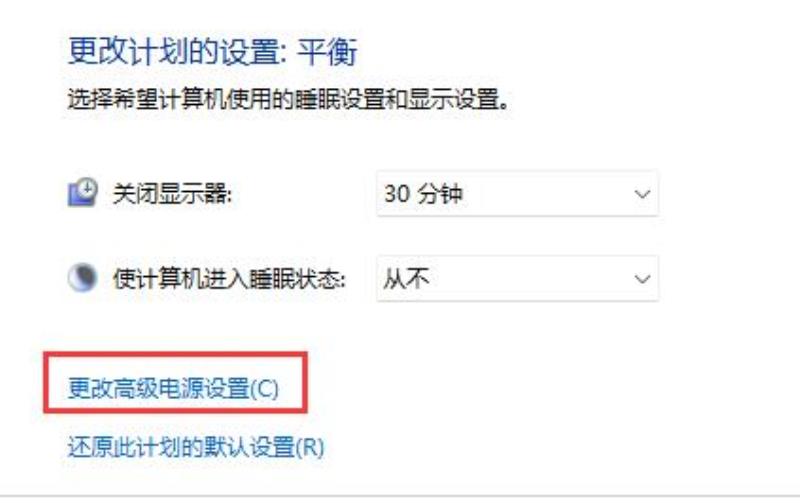
Task: Open the 使计算机进入睡眠状态 dropdown
Action: coord(517,279)
